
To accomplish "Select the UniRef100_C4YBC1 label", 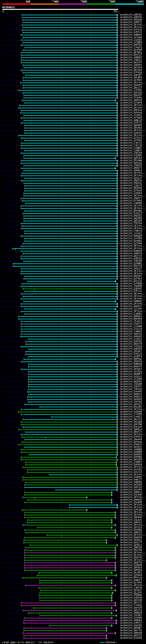I will click(131, 115).
